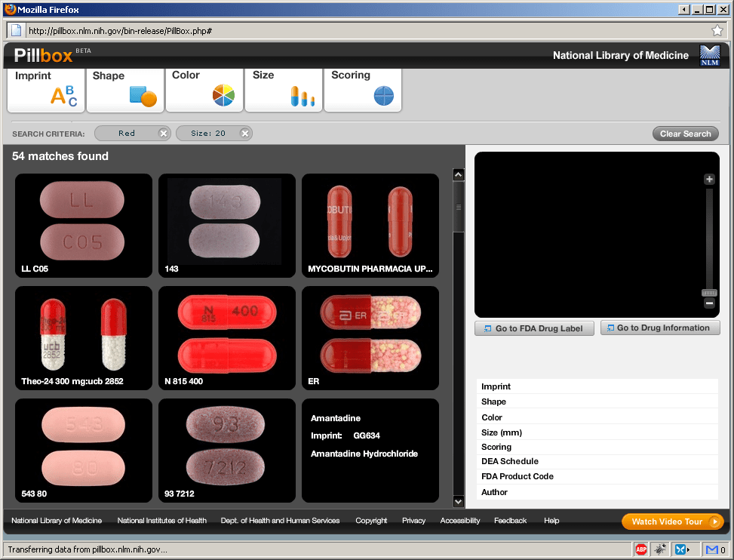Click the Firefox address bar URL
The image size is (734, 560).
(x=120, y=31)
